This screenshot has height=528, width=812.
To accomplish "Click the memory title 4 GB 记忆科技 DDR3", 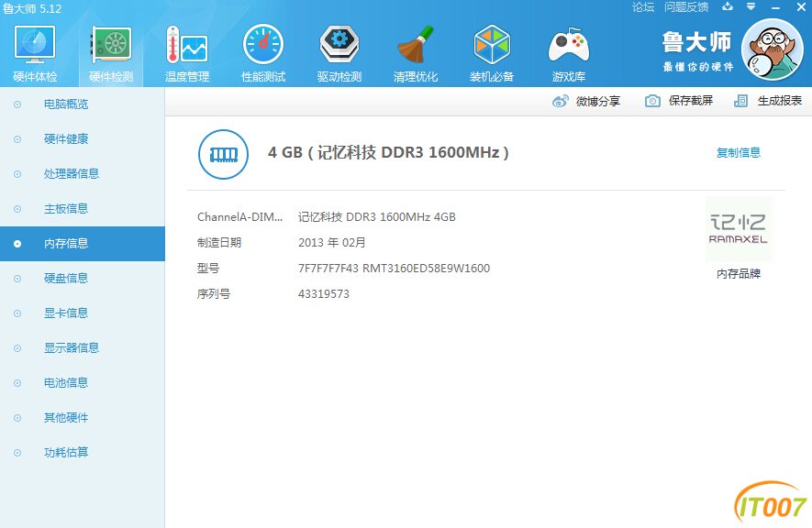I will 388,152.
